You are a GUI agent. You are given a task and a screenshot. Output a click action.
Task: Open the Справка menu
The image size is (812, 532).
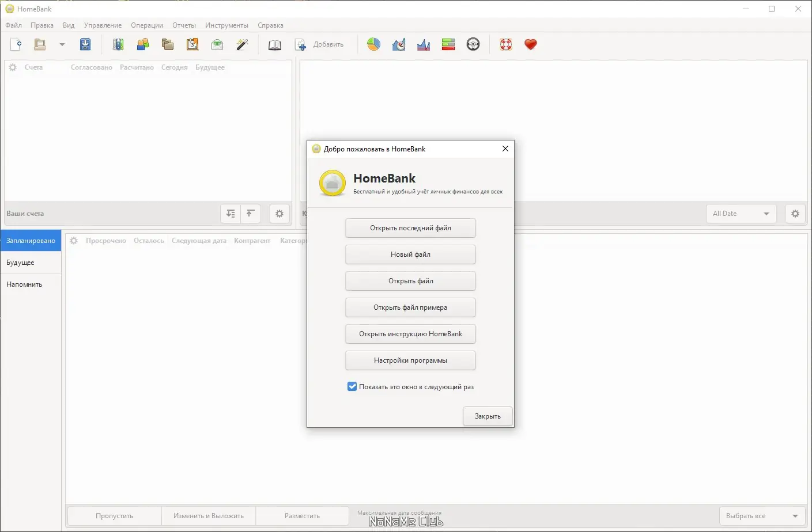[271, 25]
